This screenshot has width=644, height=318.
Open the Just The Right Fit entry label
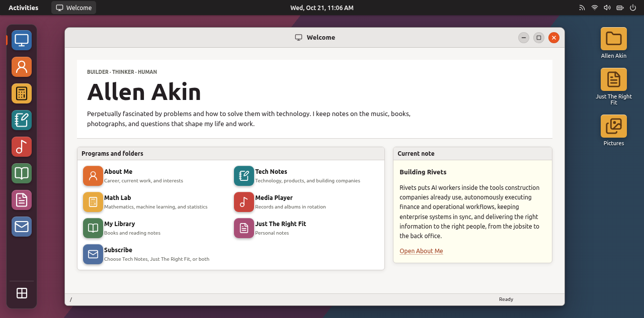[x=280, y=224]
